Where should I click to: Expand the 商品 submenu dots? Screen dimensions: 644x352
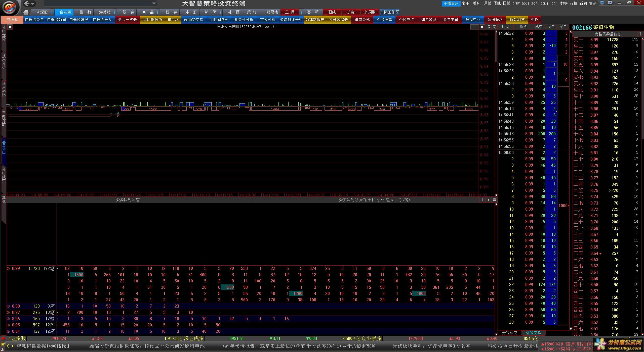158,12
